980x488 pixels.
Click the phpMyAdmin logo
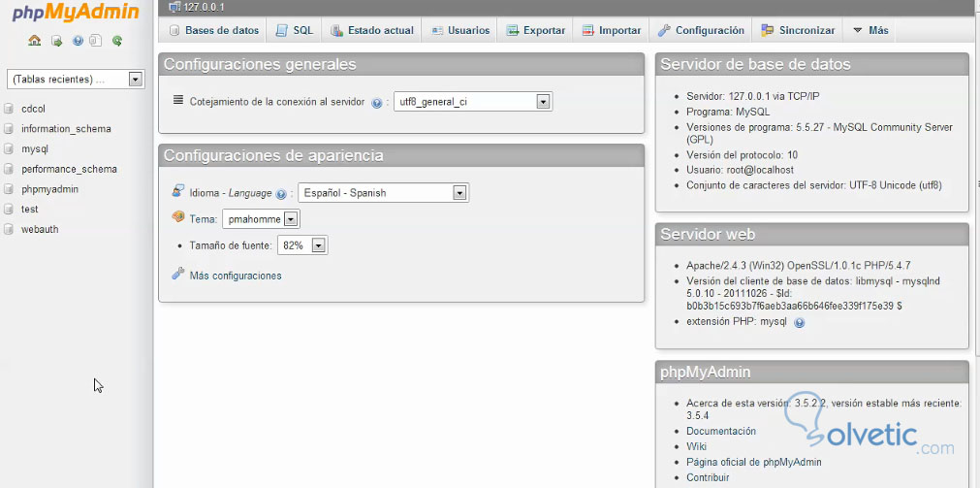pyautogui.click(x=75, y=13)
